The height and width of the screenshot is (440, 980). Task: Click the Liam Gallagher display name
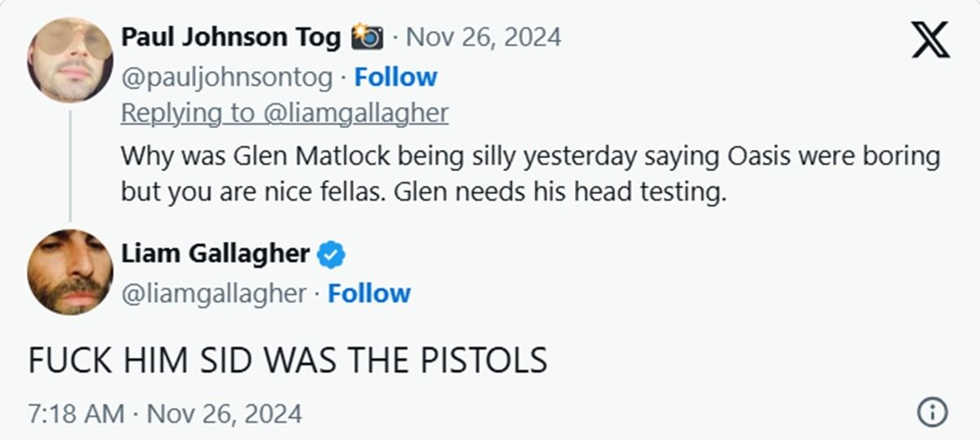[x=216, y=254]
